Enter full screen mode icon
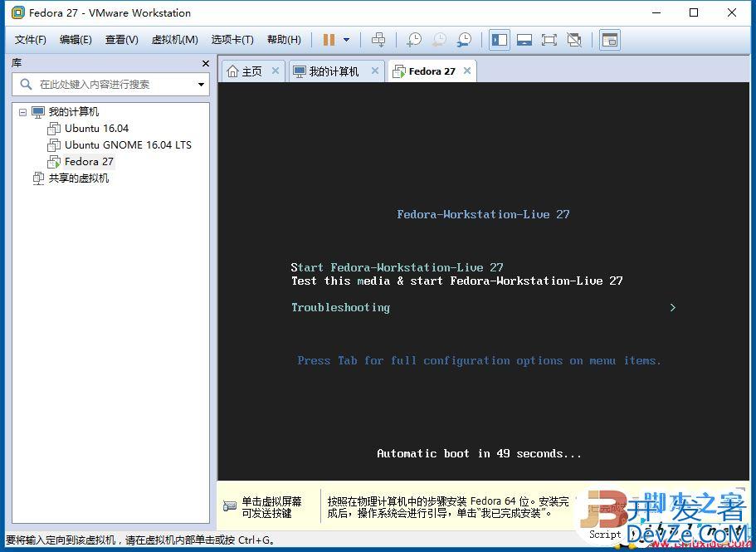This screenshot has width=756, height=552. pos(549,40)
